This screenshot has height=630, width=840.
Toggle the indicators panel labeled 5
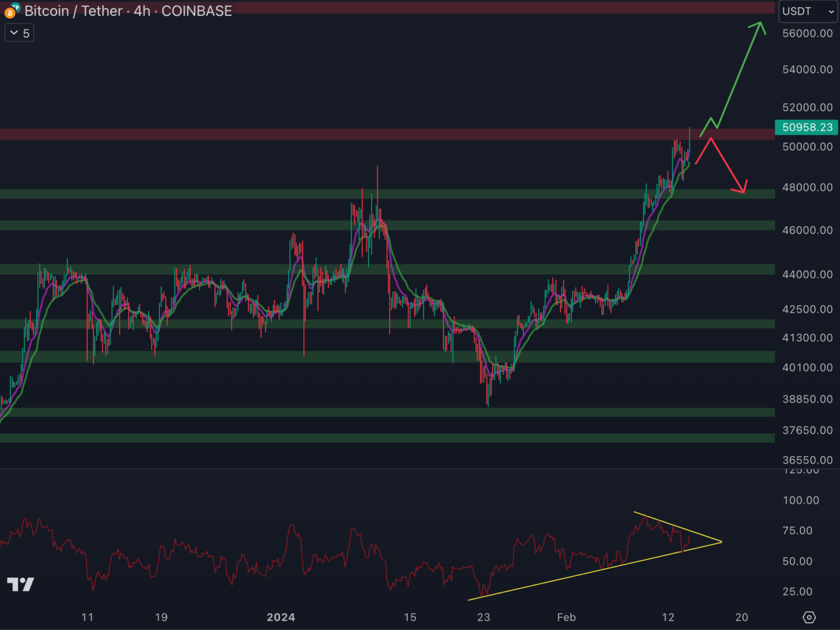19,33
